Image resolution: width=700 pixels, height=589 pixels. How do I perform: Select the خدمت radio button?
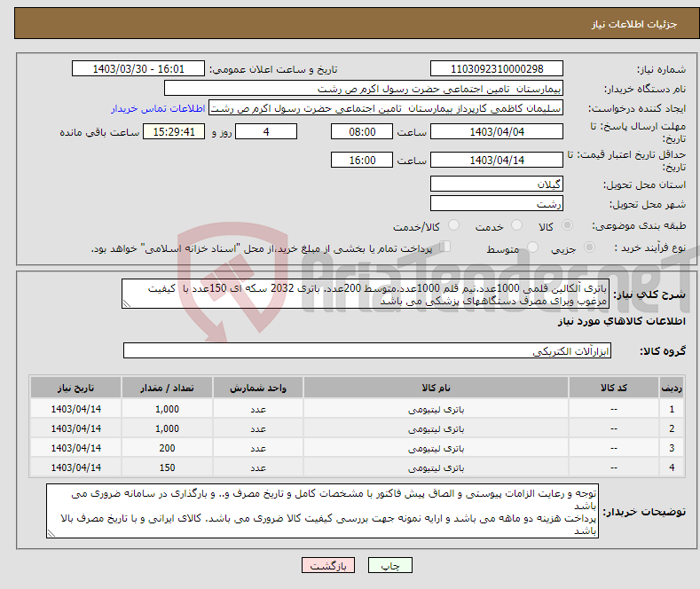(x=516, y=225)
